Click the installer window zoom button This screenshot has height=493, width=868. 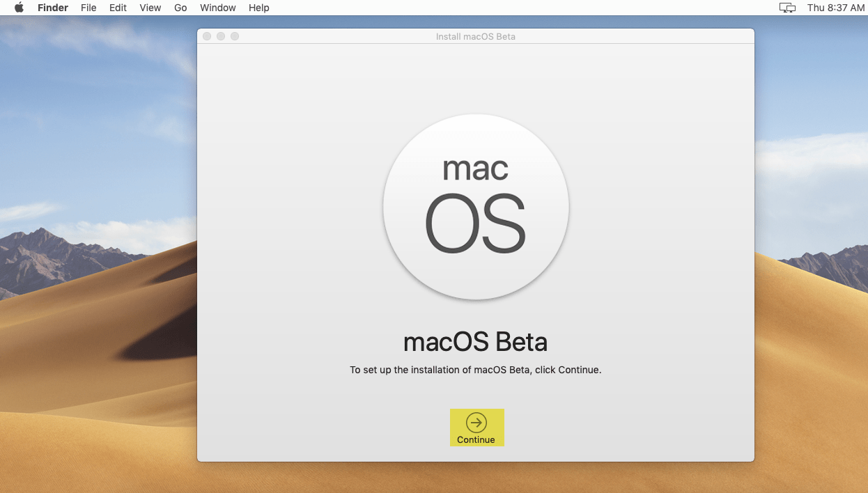click(x=235, y=36)
